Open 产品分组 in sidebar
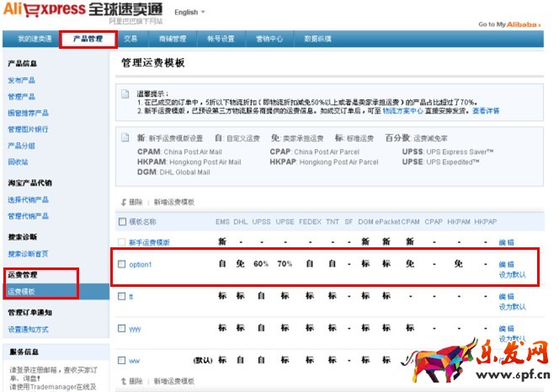Image resolution: width=559 pixels, height=392 pixels. pyautogui.click(x=21, y=146)
